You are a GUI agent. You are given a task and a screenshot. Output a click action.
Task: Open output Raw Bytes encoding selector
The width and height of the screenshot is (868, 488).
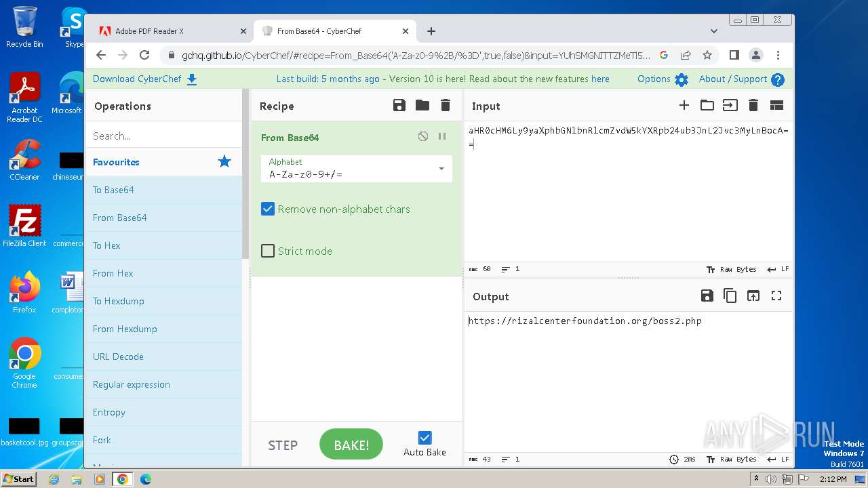coord(732,459)
